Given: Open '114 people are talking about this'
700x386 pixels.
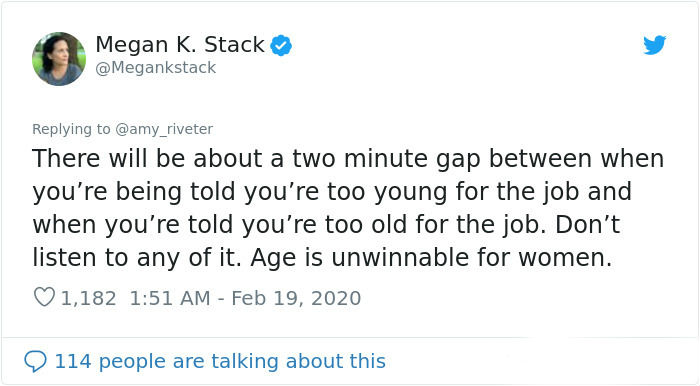Looking at the screenshot, I should [x=220, y=361].
